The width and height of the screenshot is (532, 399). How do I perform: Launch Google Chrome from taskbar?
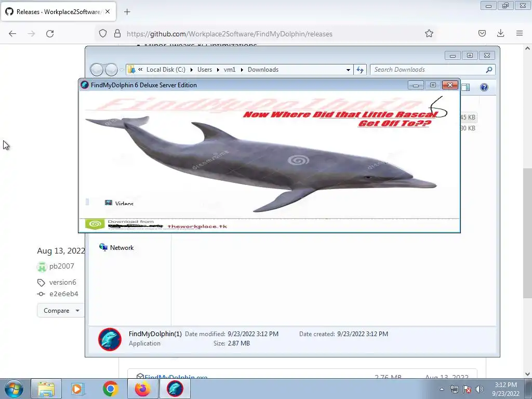[111, 389]
